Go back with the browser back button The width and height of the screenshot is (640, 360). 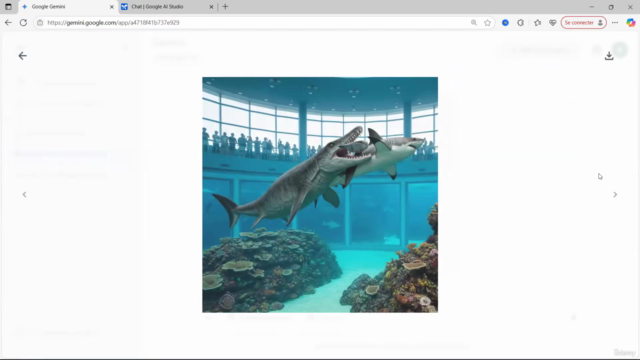(8, 22)
